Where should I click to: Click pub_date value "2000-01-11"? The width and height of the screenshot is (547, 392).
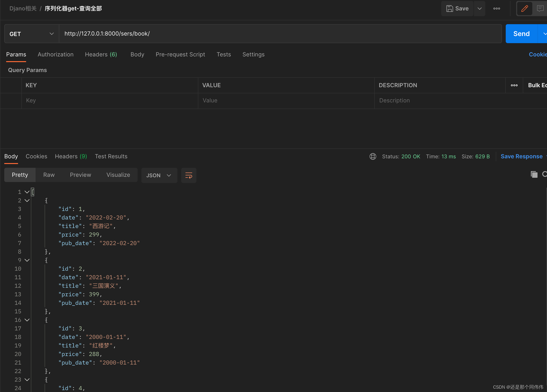119,363
